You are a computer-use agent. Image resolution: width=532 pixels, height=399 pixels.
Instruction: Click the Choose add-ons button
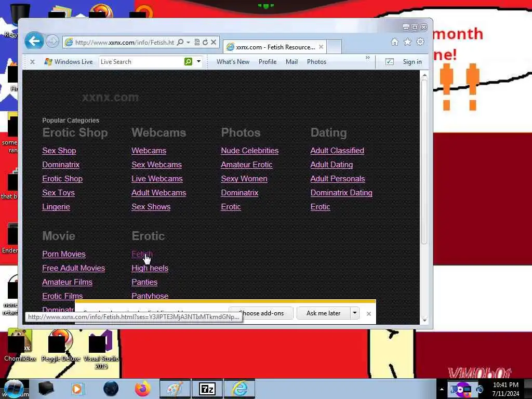pos(261,313)
